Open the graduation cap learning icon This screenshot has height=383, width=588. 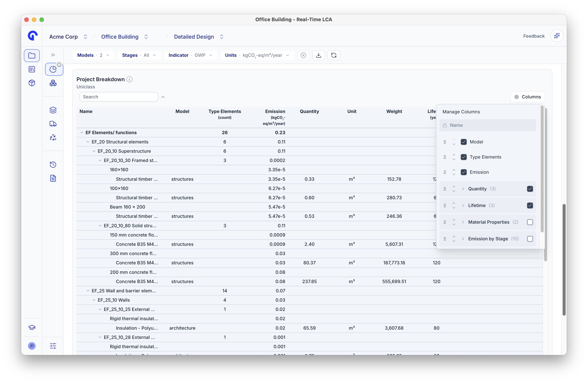[32, 328]
